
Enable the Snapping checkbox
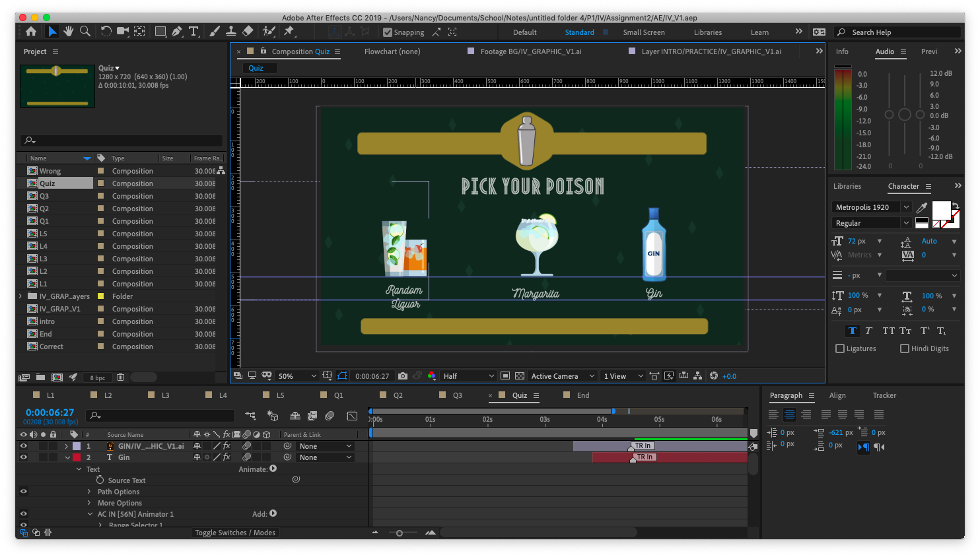(x=387, y=32)
